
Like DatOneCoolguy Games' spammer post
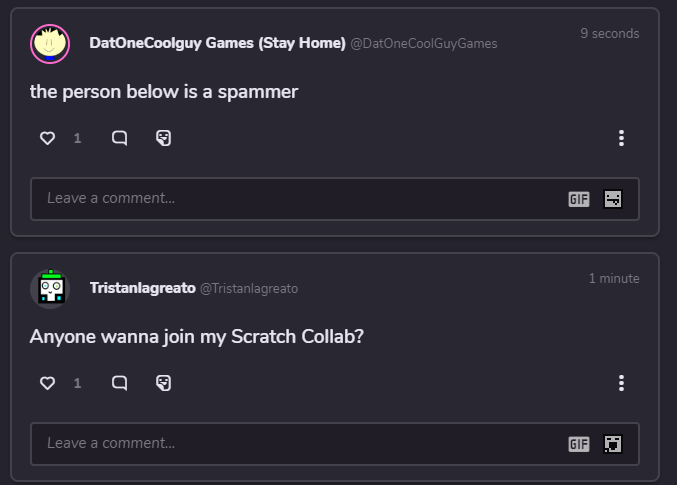(47, 138)
